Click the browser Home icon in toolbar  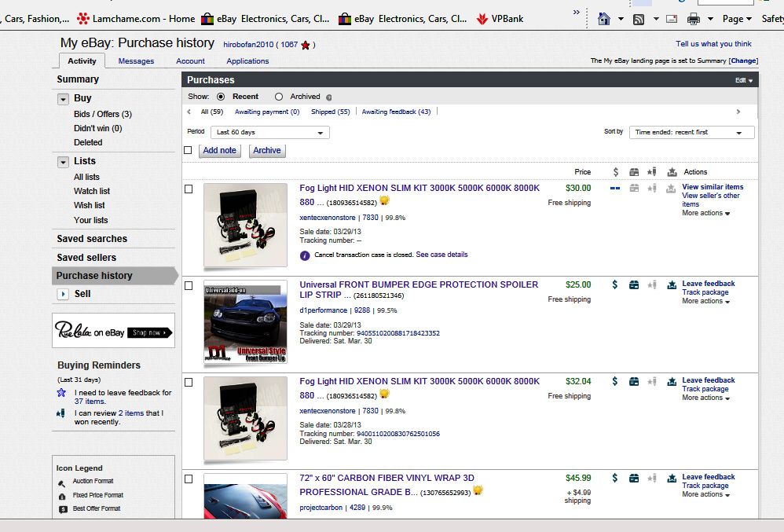603,19
